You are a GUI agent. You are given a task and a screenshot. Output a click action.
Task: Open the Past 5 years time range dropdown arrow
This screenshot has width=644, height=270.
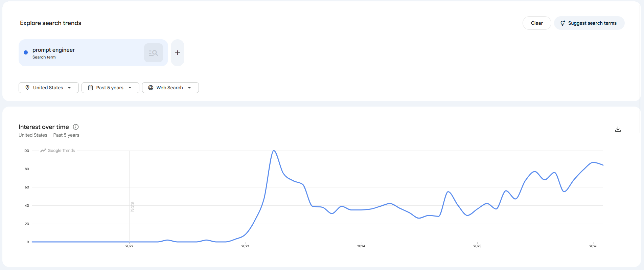click(x=130, y=88)
